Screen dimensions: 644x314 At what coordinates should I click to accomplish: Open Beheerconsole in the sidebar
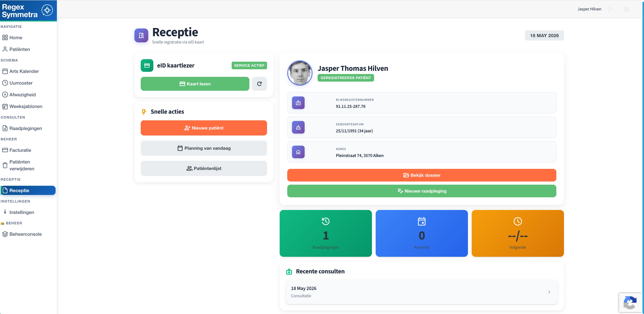[25, 234]
